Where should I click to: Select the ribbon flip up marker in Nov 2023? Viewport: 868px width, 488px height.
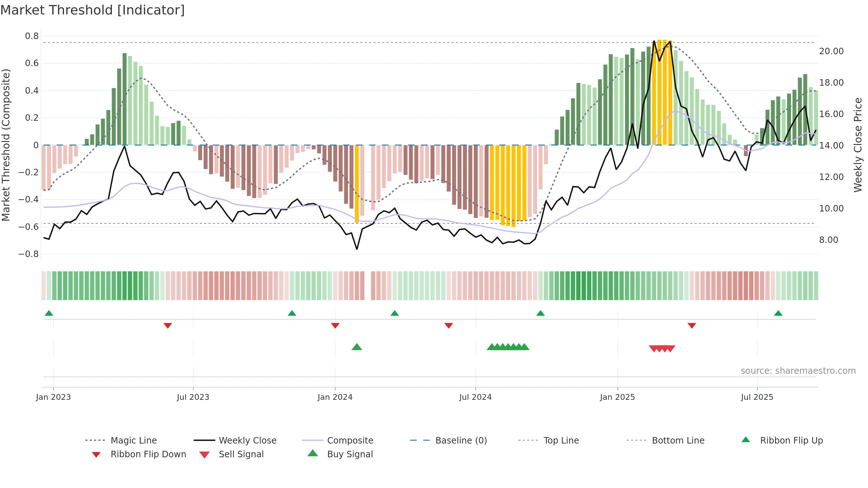coord(292,313)
